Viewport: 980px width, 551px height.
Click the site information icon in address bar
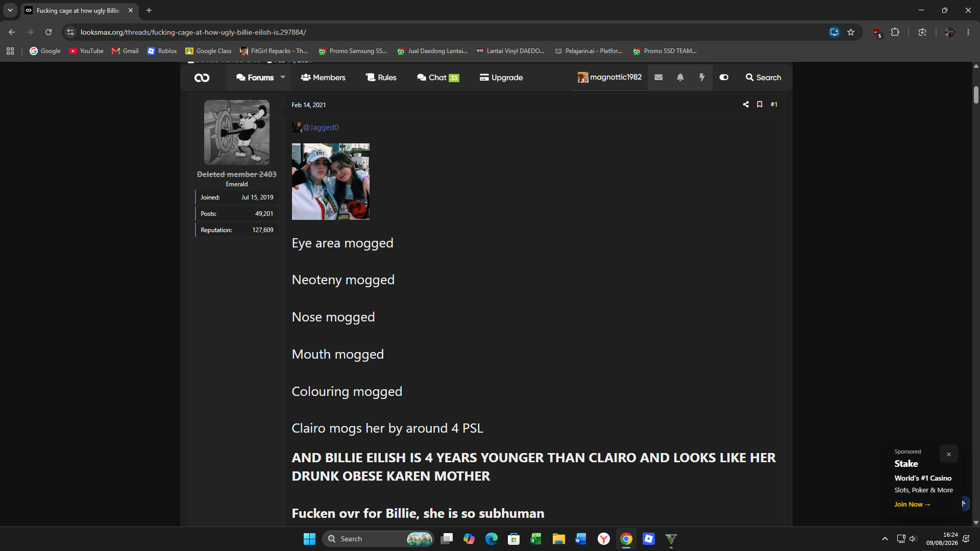[x=71, y=32]
